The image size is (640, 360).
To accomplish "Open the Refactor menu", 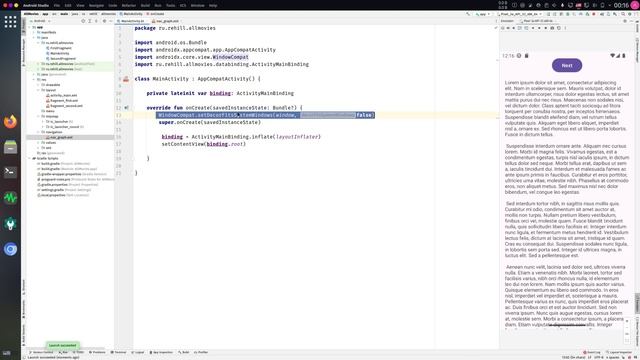I will pos(129,6).
